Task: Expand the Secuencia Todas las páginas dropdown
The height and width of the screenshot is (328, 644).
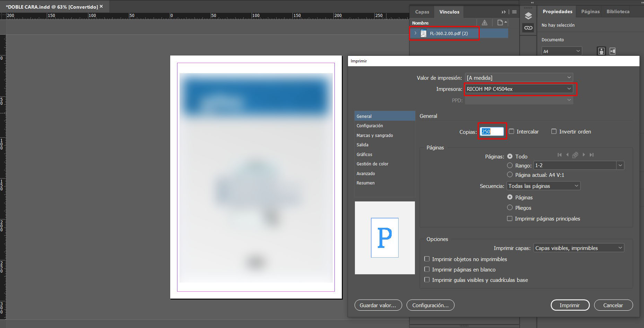Action: tap(543, 186)
